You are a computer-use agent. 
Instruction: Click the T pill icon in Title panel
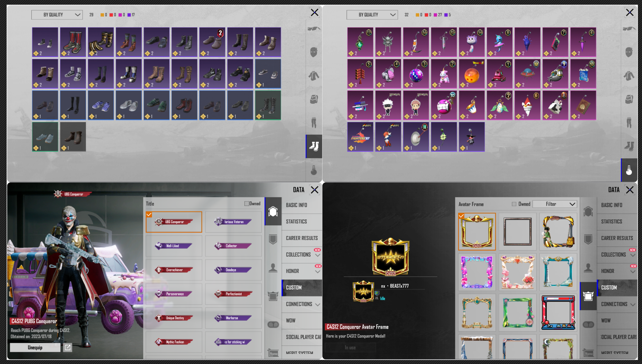(x=273, y=325)
